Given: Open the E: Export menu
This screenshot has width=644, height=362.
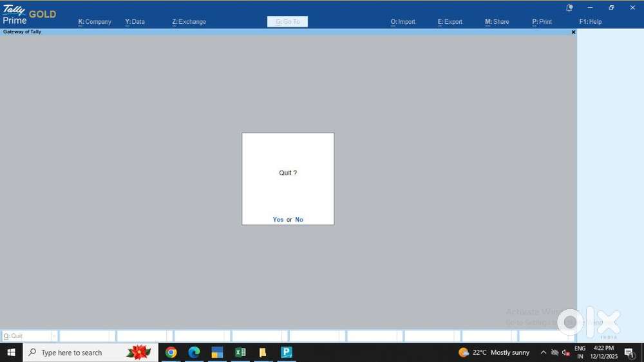Looking at the screenshot, I should (x=450, y=22).
